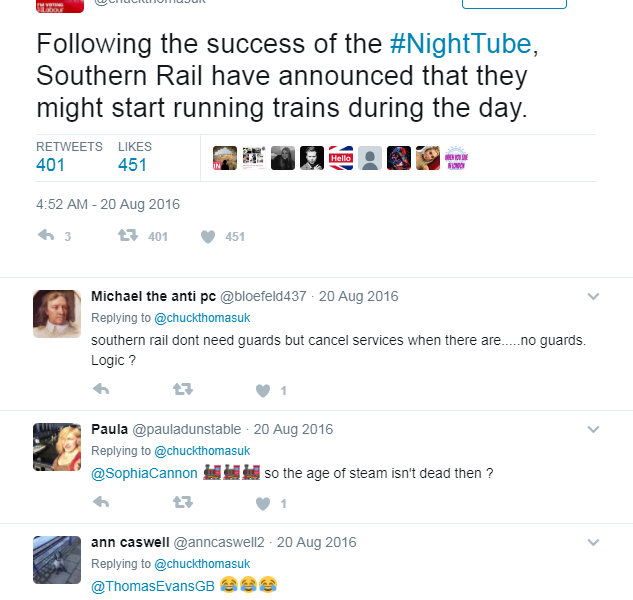Retweet the main Southern Rail tweet
The height and width of the screenshot is (600, 633).
[127, 237]
